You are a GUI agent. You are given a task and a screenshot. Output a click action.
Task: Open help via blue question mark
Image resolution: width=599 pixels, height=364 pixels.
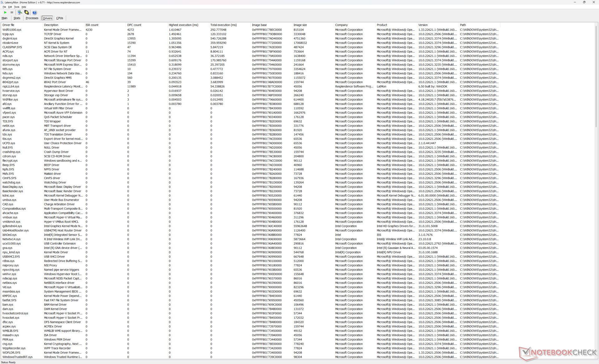coord(35,12)
